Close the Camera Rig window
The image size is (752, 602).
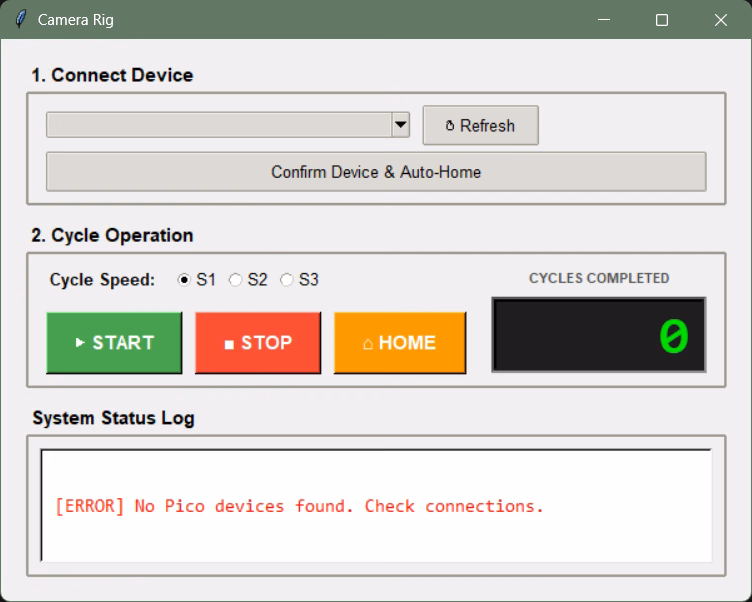pyautogui.click(x=721, y=20)
